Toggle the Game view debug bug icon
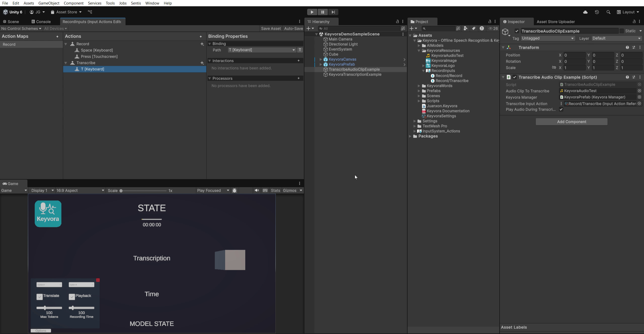 [x=234, y=190]
